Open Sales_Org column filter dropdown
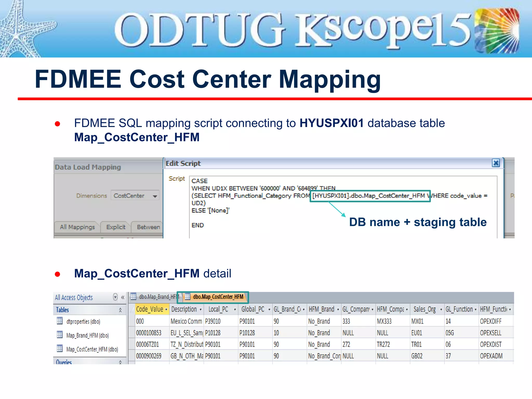532x399 pixels. pyautogui.click(x=441, y=309)
